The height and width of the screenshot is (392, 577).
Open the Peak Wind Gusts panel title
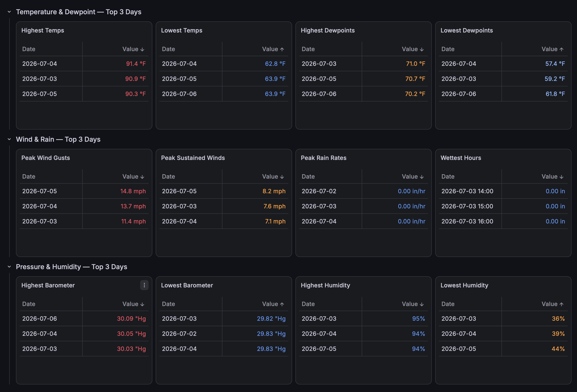46,158
